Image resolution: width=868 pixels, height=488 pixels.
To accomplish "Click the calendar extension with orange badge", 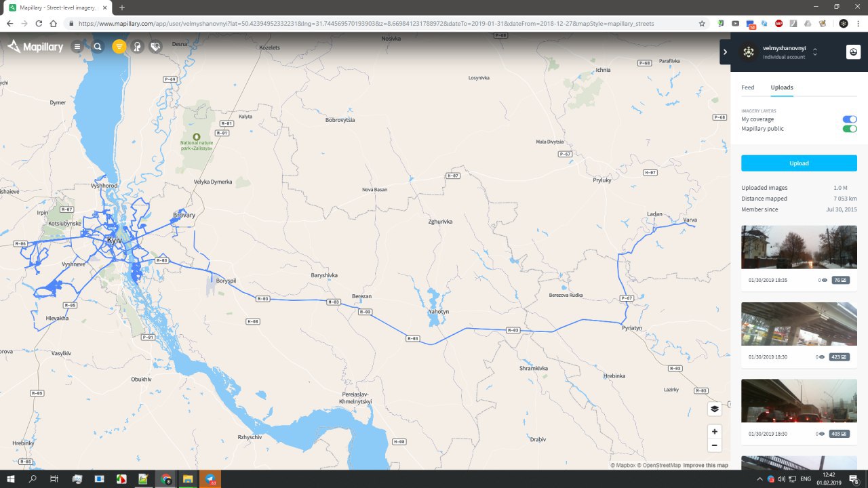I will [x=751, y=24].
